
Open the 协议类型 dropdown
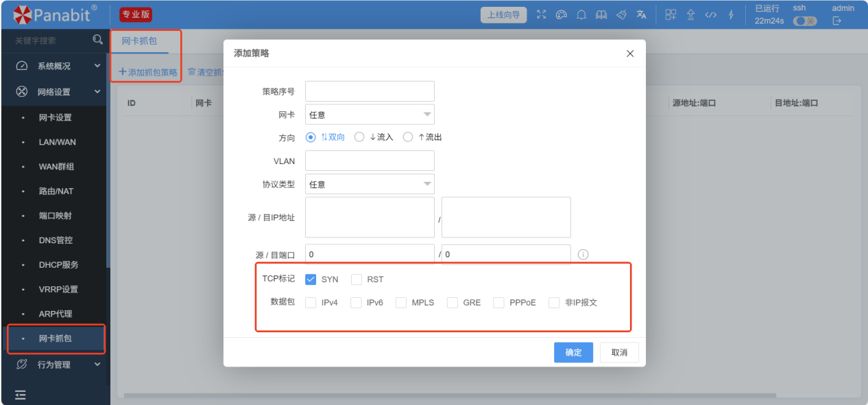coord(370,185)
